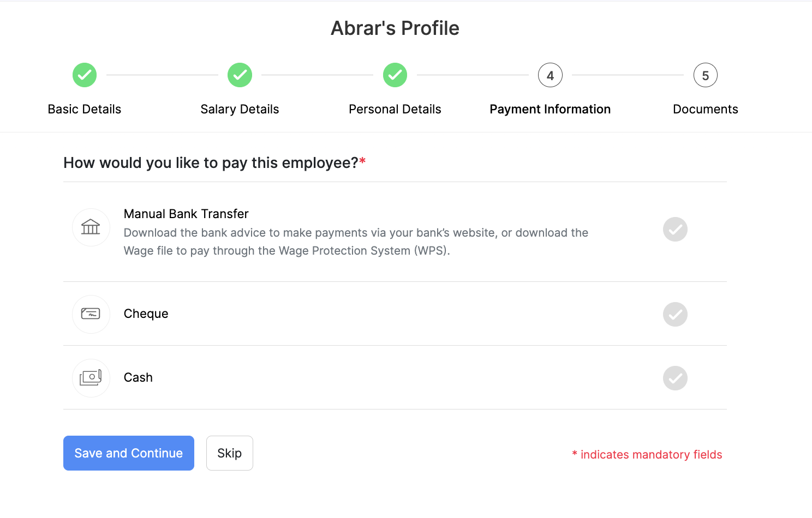
Task: Click the Cash payment method icon
Action: pyautogui.click(x=91, y=378)
